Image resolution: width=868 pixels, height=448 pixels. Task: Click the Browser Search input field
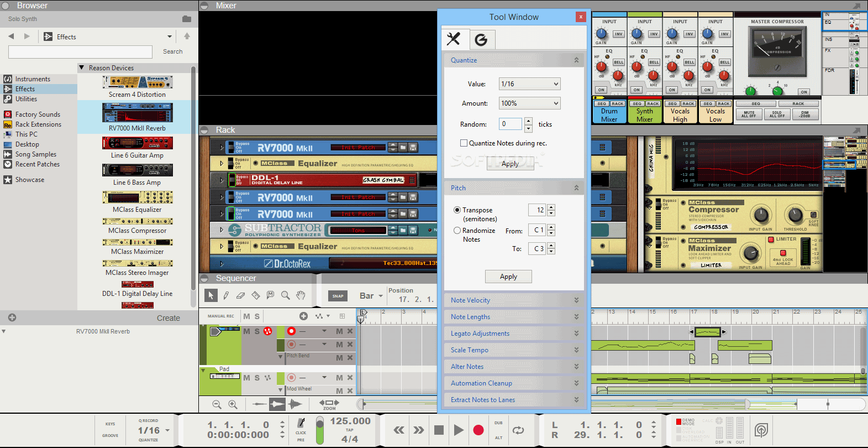click(x=80, y=52)
